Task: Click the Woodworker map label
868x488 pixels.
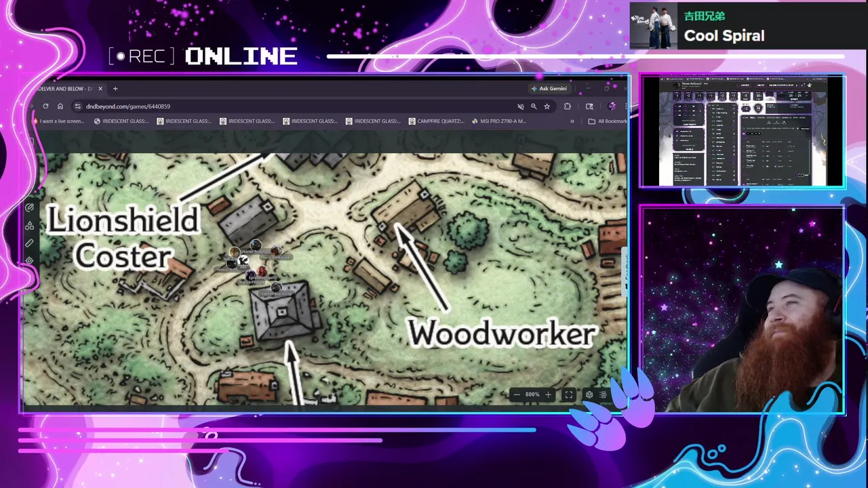Action: point(502,333)
